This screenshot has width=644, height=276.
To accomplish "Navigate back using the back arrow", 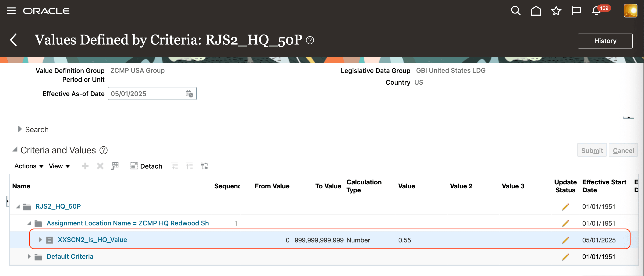I will tap(13, 39).
